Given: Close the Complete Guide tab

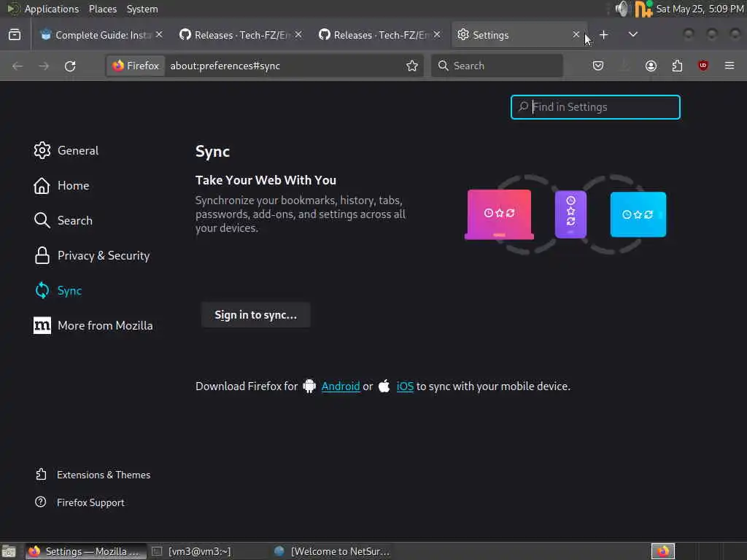Looking at the screenshot, I should coord(159,35).
